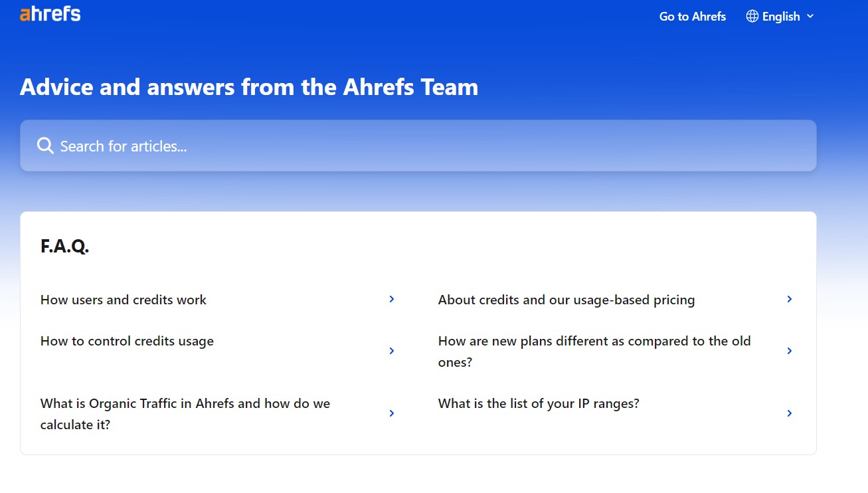Click chevron next to the IP ranges question

coord(790,413)
